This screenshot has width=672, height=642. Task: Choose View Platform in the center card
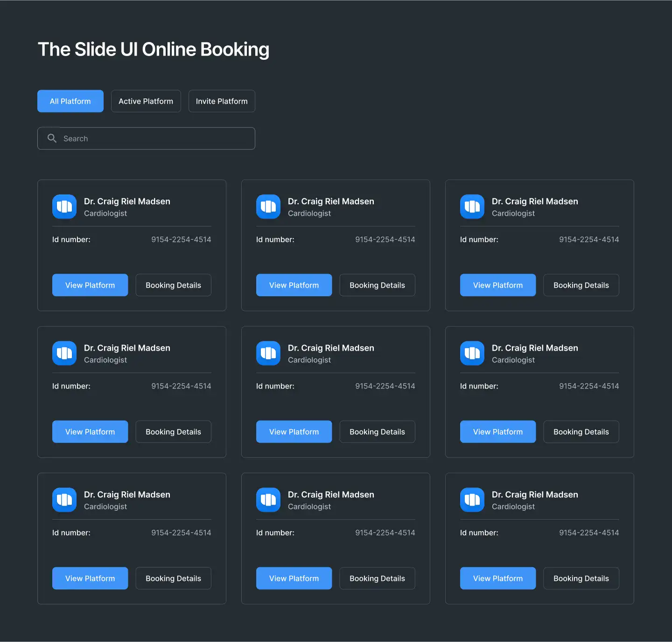click(294, 431)
